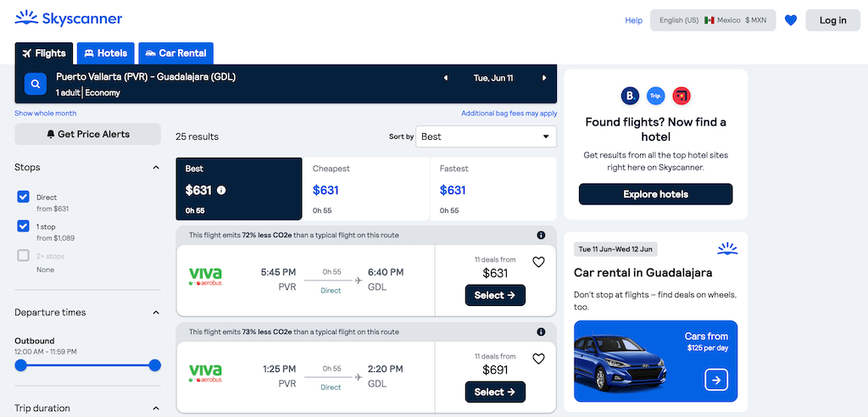
Task: Switch to the Hotels tab
Action: (105, 53)
